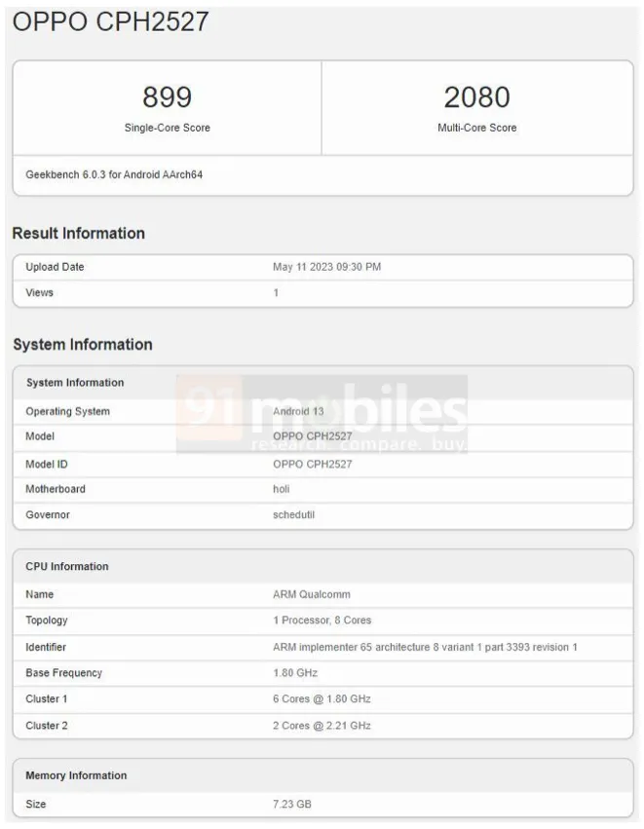The image size is (644, 829).
Task: Click the Views row label
Action: (40, 292)
